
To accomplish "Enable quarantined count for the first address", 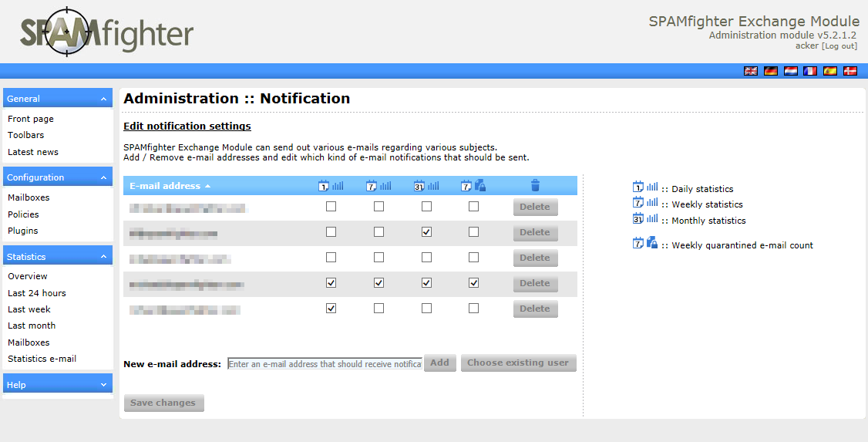I will (x=473, y=207).
